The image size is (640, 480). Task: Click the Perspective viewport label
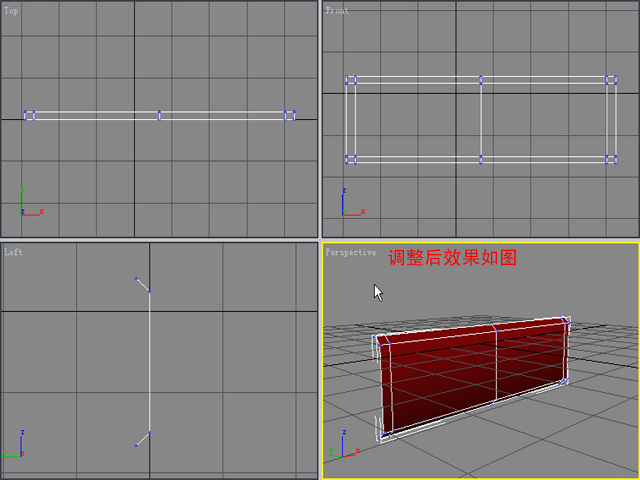point(351,252)
